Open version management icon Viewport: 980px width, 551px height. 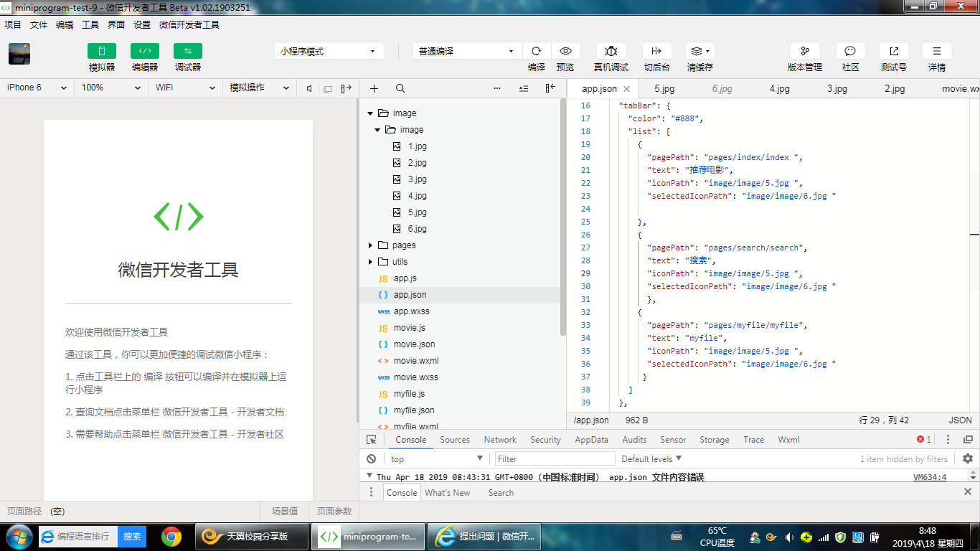[x=804, y=51]
